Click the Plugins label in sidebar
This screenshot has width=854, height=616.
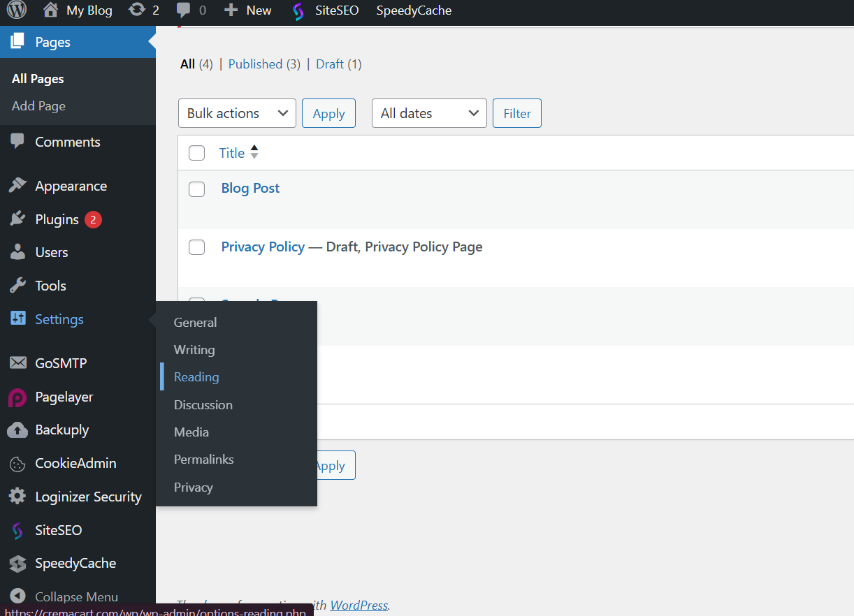[x=57, y=219]
